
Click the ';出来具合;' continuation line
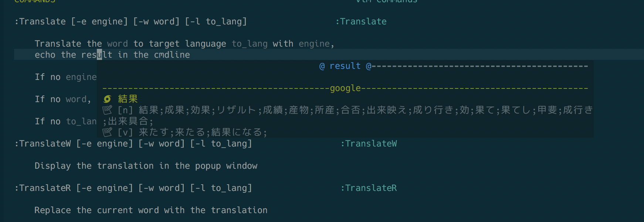(x=128, y=121)
